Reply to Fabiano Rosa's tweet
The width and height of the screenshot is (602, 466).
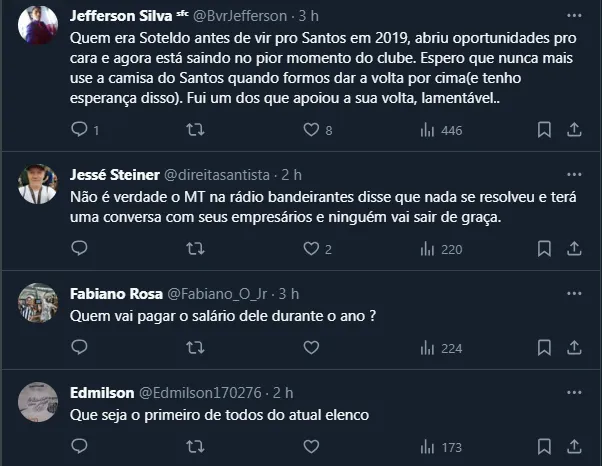click(81, 348)
